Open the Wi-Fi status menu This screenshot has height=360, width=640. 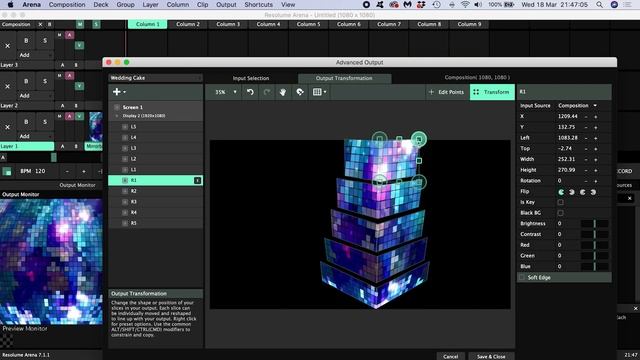tap(465, 5)
